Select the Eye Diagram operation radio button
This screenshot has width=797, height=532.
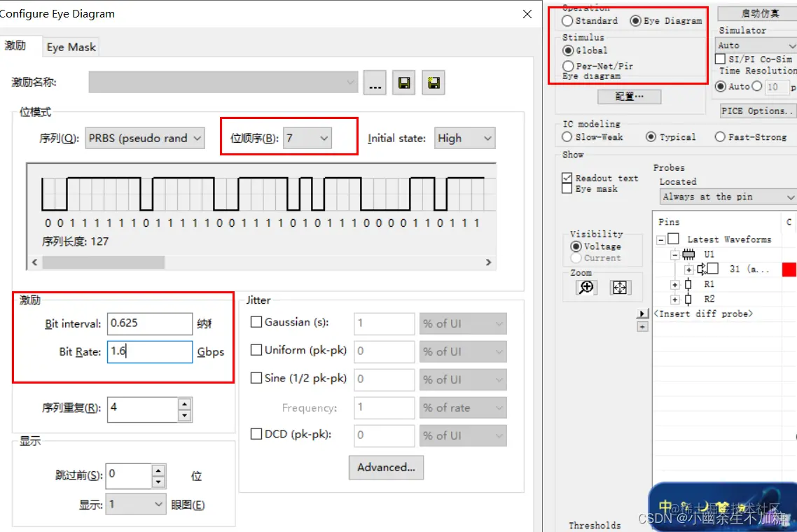[635, 21]
